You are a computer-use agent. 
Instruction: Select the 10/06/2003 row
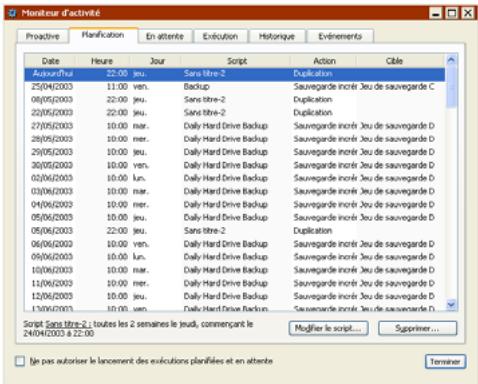[x=235, y=270]
